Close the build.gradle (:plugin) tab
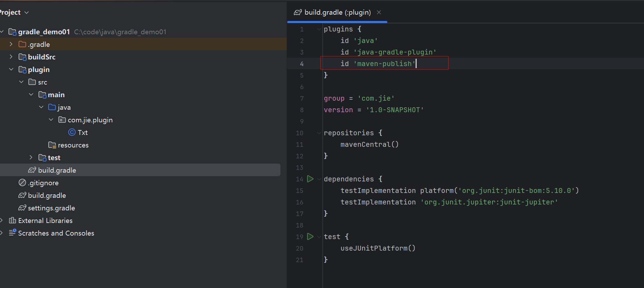Screen dimensions: 644x288 tap(379, 12)
